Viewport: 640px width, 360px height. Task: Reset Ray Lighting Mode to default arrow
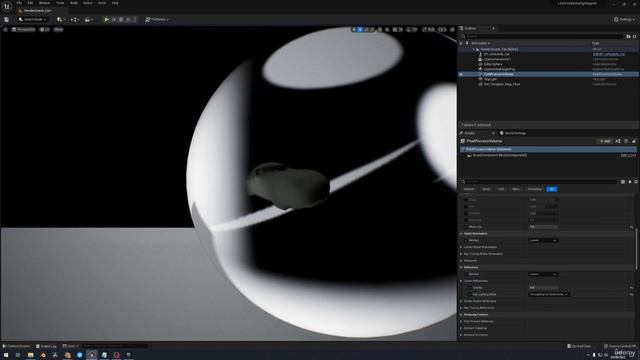pos(631,294)
